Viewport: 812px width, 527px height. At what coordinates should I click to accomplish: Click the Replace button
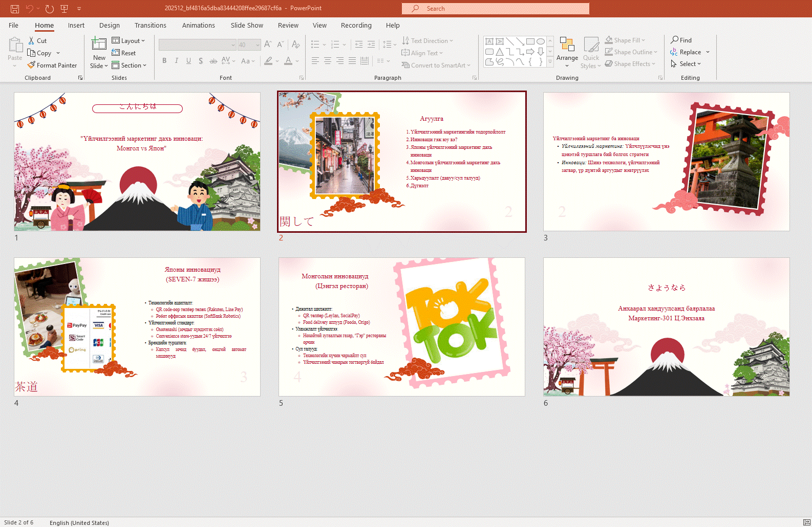pyautogui.click(x=690, y=52)
